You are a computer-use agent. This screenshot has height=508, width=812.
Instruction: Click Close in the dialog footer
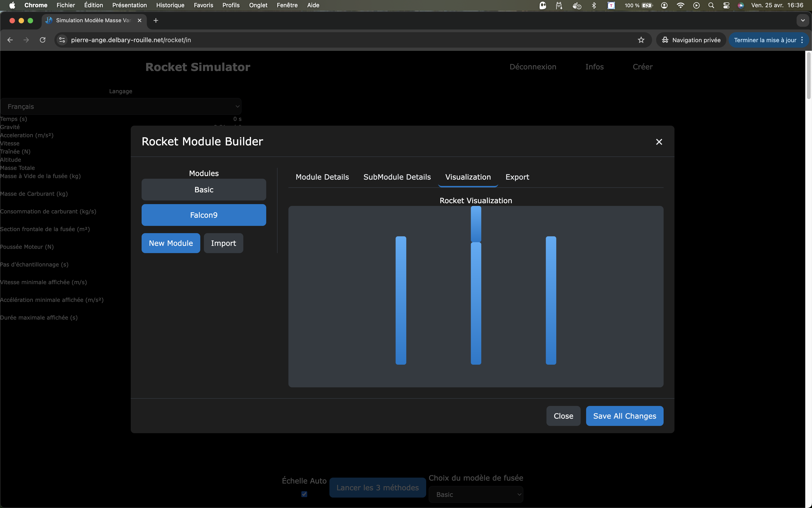coord(563,416)
